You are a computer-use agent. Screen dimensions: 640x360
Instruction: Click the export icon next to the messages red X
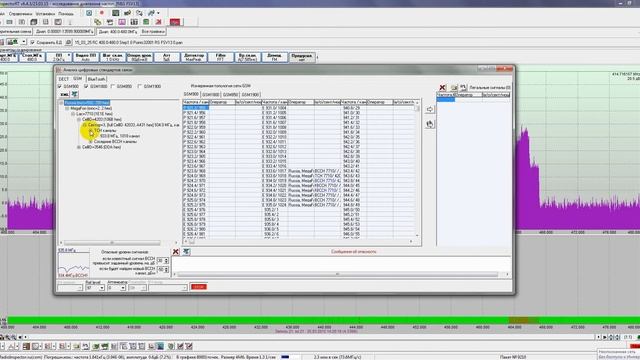click(186, 252)
